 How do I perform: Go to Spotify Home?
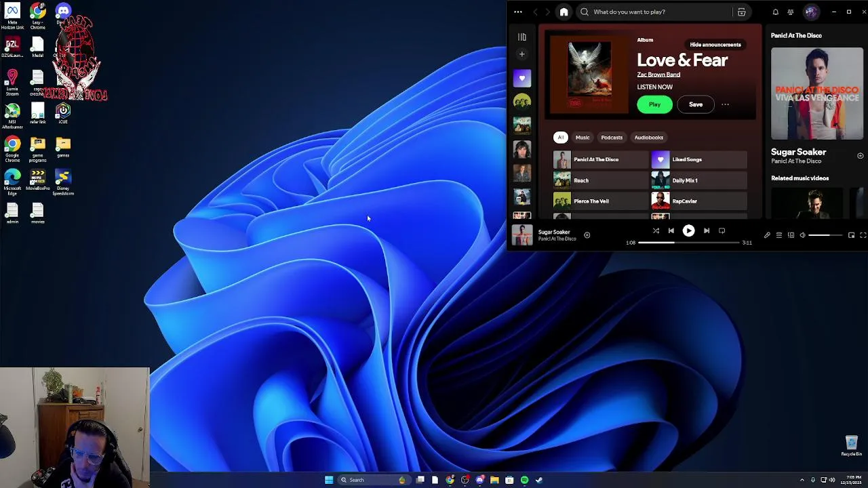[x=564, y=12]
